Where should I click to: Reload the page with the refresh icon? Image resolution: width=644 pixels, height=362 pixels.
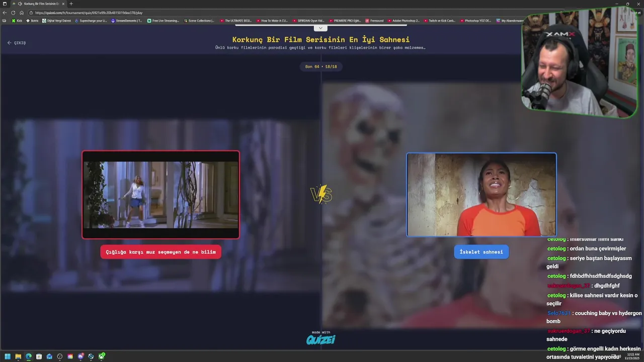click(x=13, y=13)
